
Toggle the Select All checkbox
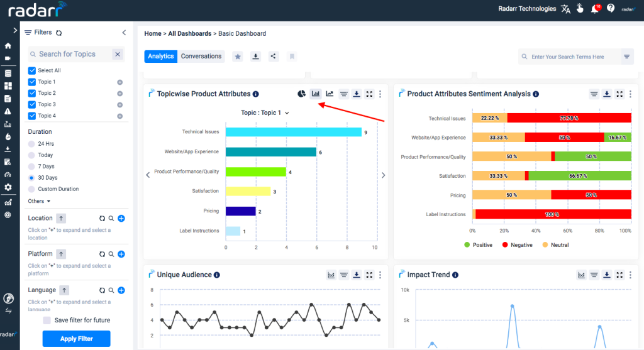pyautogui.click(x=32, y=70)
